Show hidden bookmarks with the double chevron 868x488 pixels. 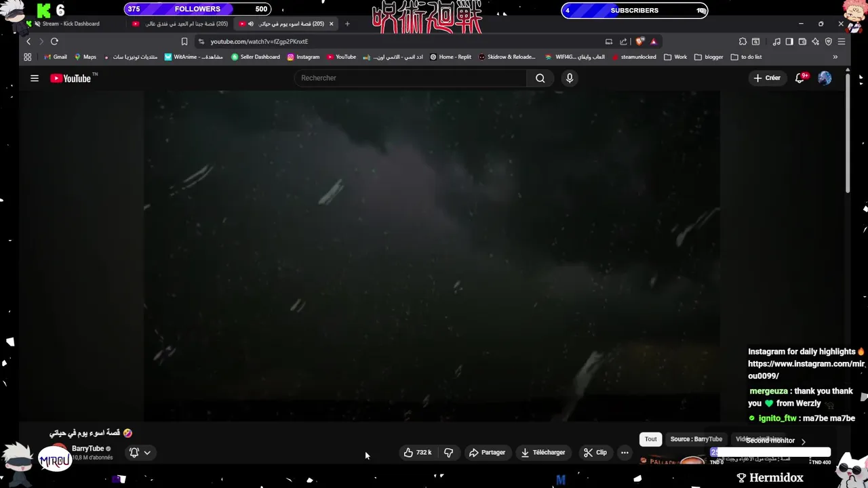point(835,57)
